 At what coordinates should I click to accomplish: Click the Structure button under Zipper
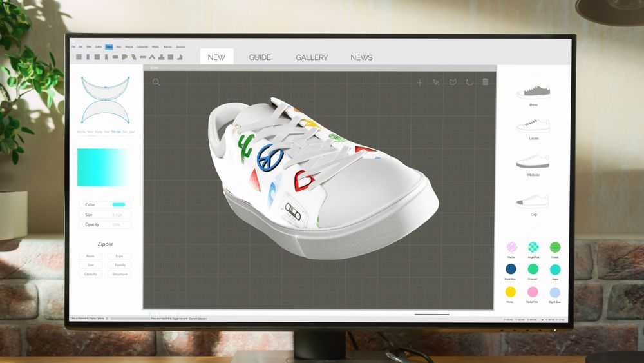pos(120,274)
